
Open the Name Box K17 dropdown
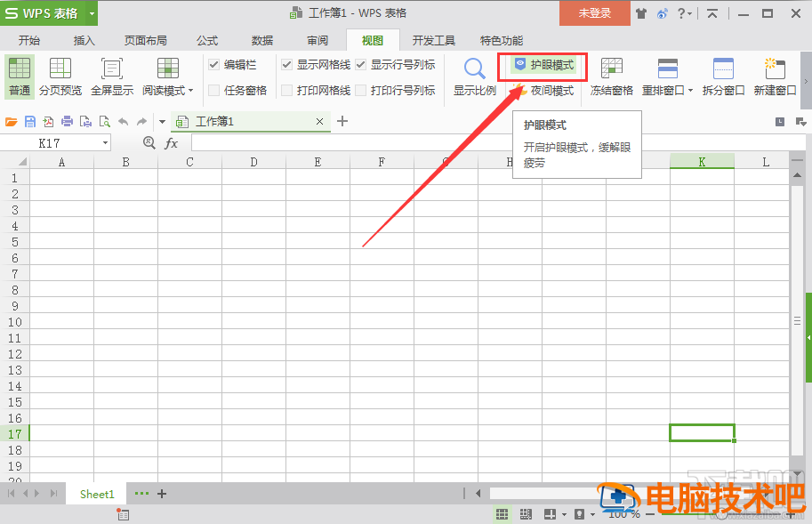[x=105, y=142]
